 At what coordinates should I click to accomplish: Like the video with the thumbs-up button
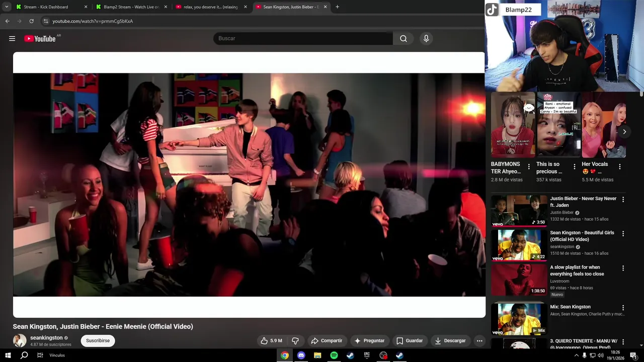point(271,341)
